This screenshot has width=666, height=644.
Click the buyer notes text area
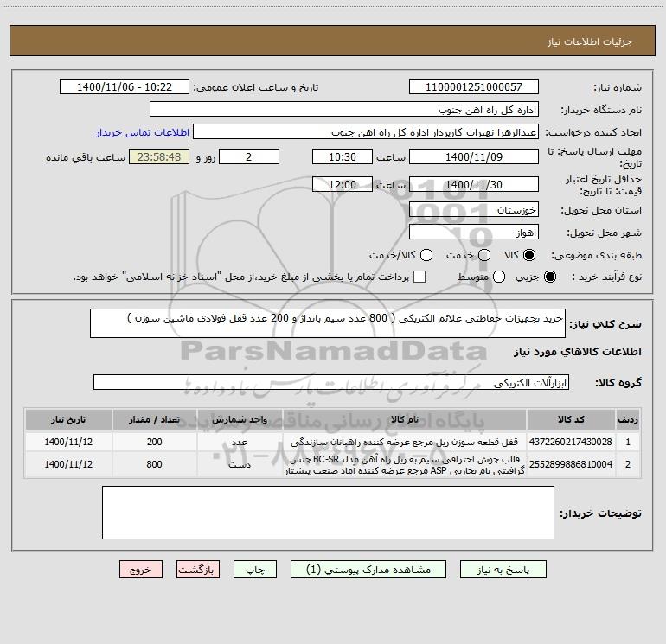tap(328, 513)
